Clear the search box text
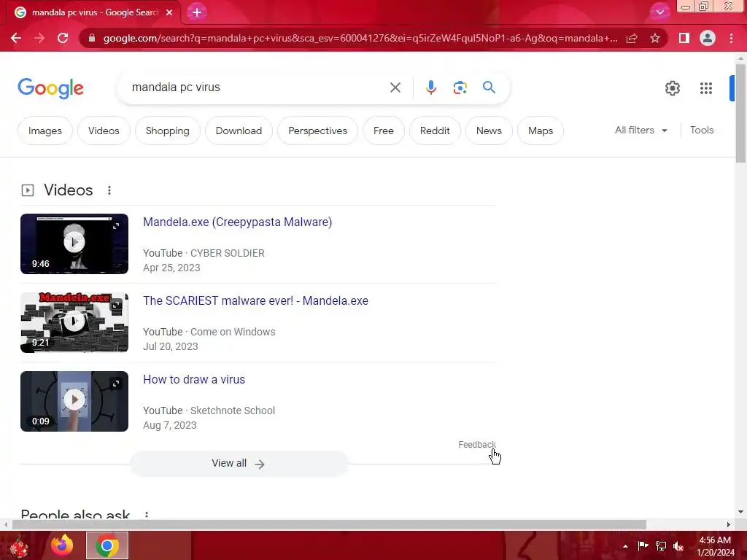 395,87
